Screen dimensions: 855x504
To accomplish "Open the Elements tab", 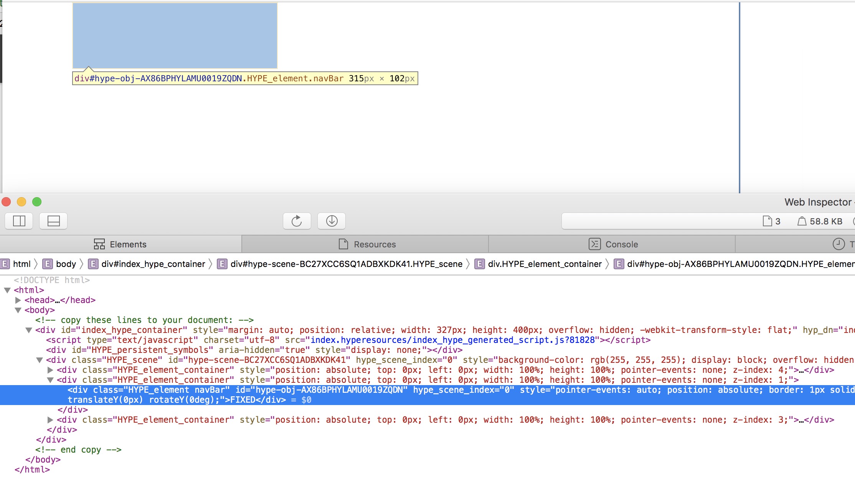I will (120, 244).
